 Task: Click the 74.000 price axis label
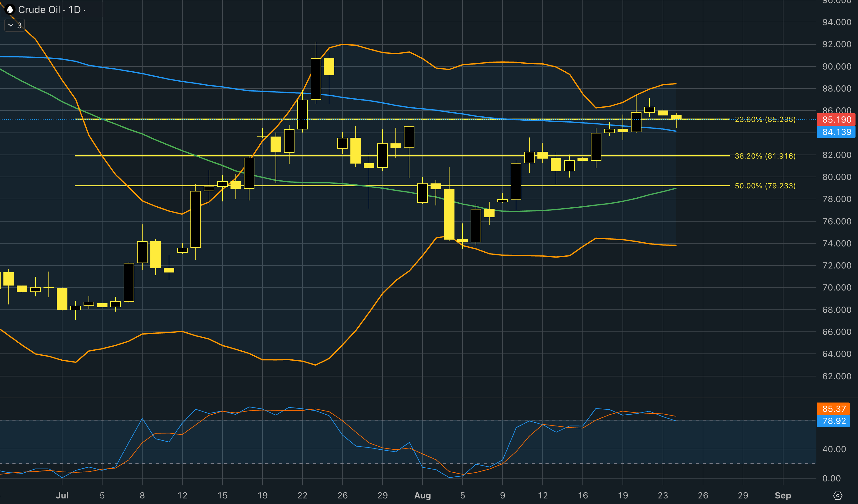click(837, 244)
